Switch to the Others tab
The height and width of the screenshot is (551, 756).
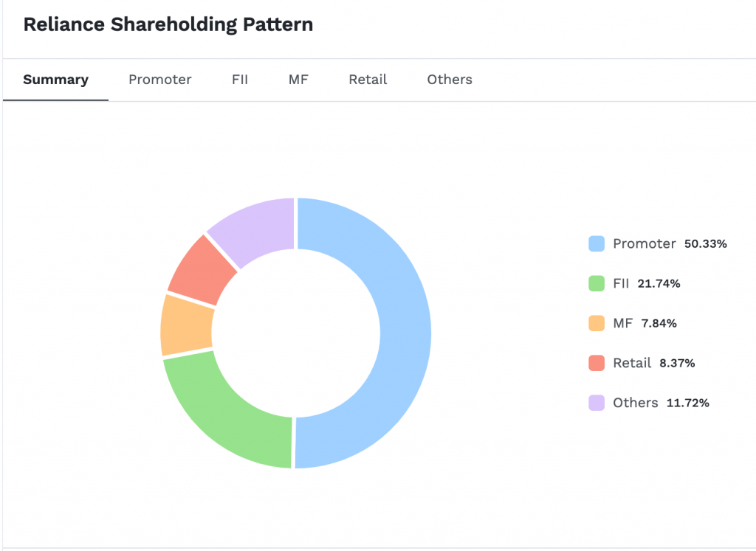[x=450, y=80]
